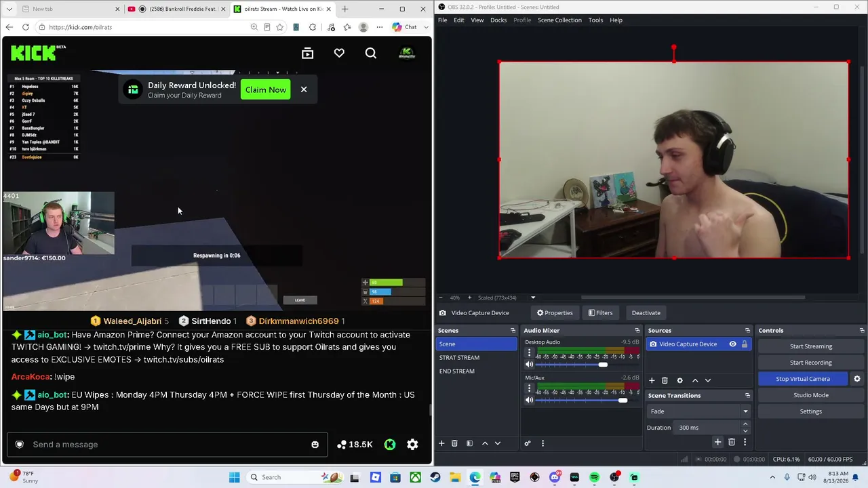Open OBS View menu
Image resolution: width=868 pixels, height=488 pixels.
[x=477, y=20]
